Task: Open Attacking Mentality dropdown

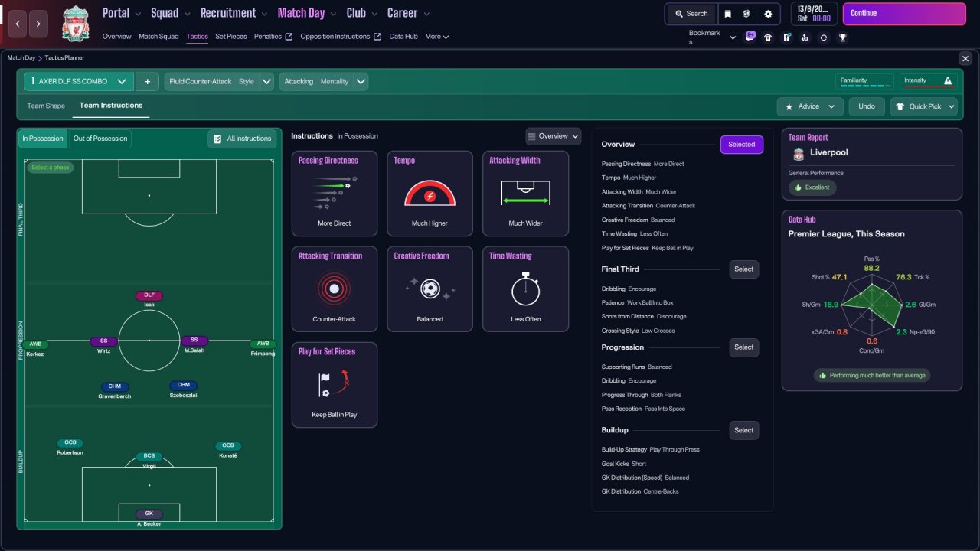Action: point(324,81)
